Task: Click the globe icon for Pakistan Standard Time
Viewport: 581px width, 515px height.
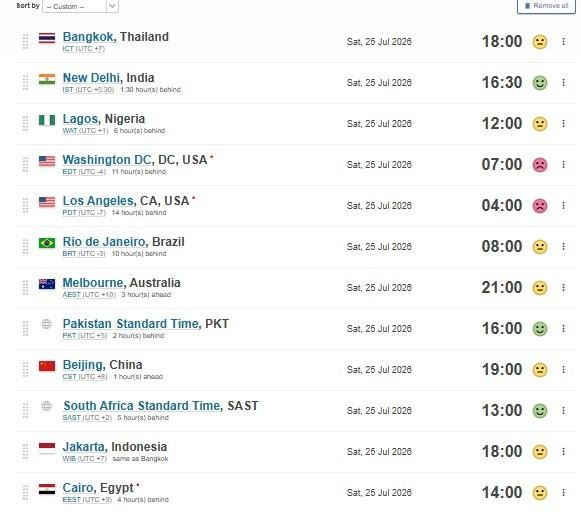Action: tap(46, 324)
